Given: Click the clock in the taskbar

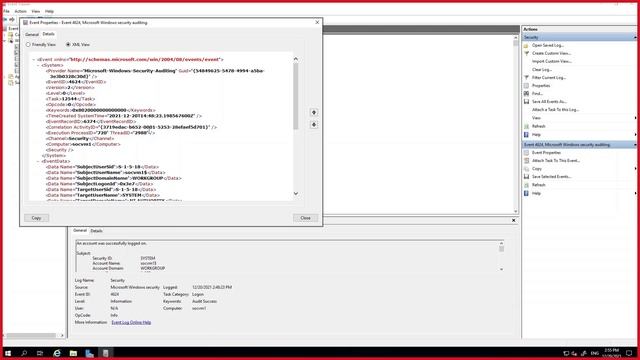Looking at the screenshot, I should 611,353.
